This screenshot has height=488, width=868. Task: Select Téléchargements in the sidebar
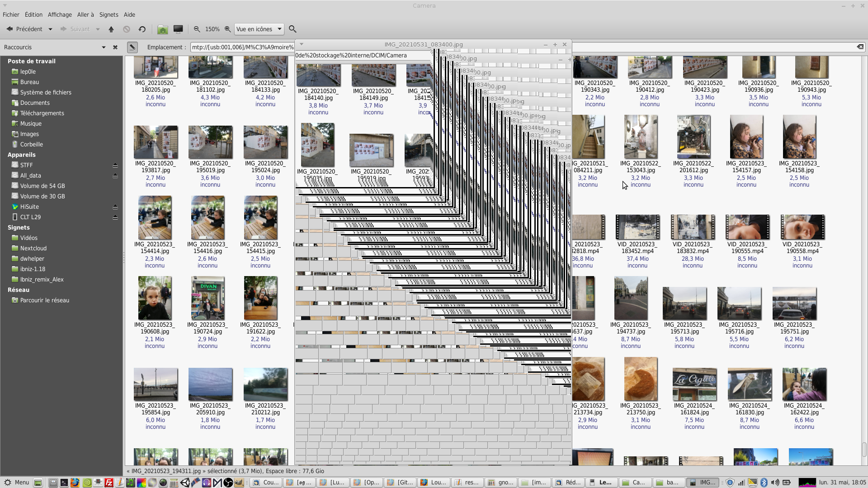pyautogui.click(x=42, y=113)
